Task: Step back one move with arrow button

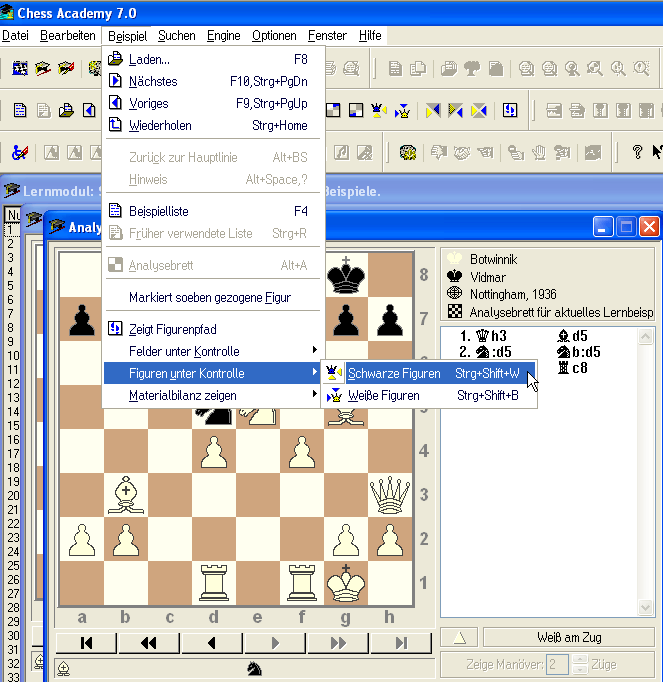Action: click(211, 642)
